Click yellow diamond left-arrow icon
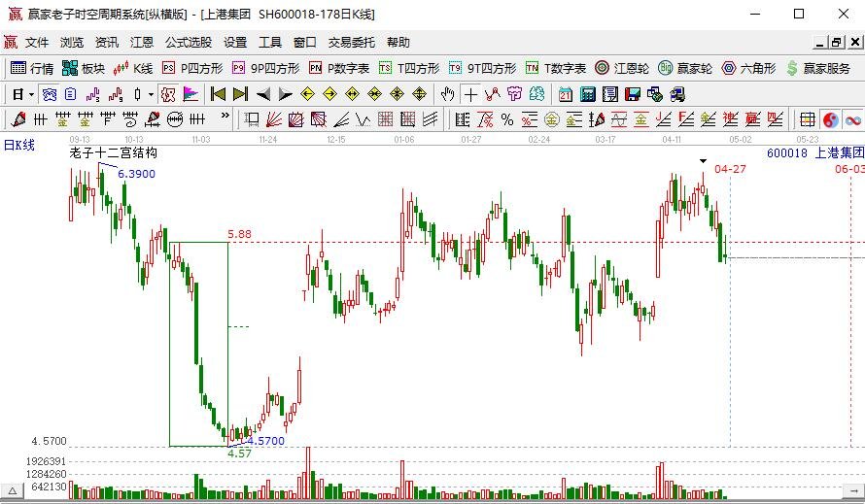The width and height of the screenshot is (865, 504). [307, 95]
